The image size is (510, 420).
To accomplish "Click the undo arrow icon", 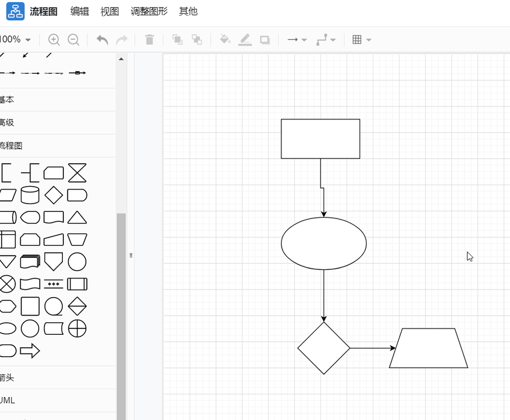I will click(102, 40).
